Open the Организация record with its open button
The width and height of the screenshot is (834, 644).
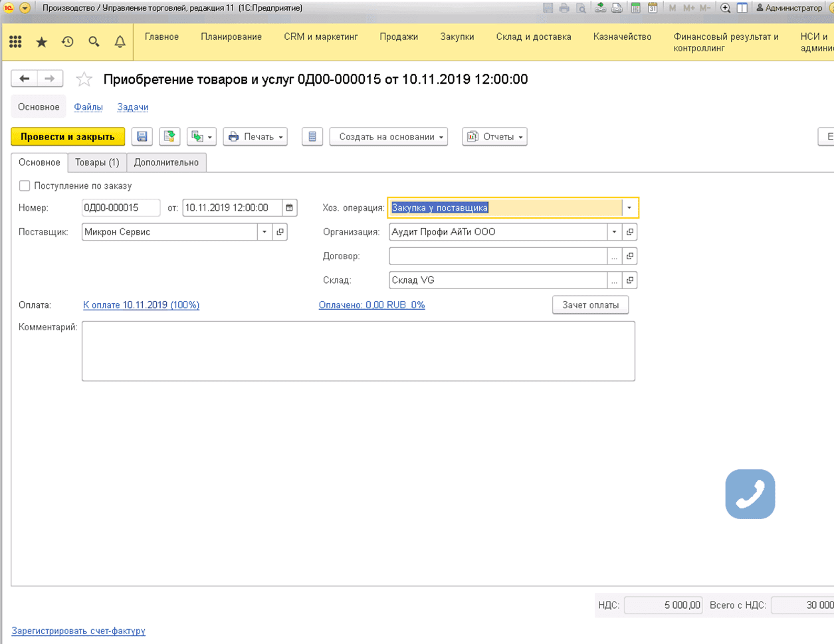pyautogui.click(x=630, y=232)
